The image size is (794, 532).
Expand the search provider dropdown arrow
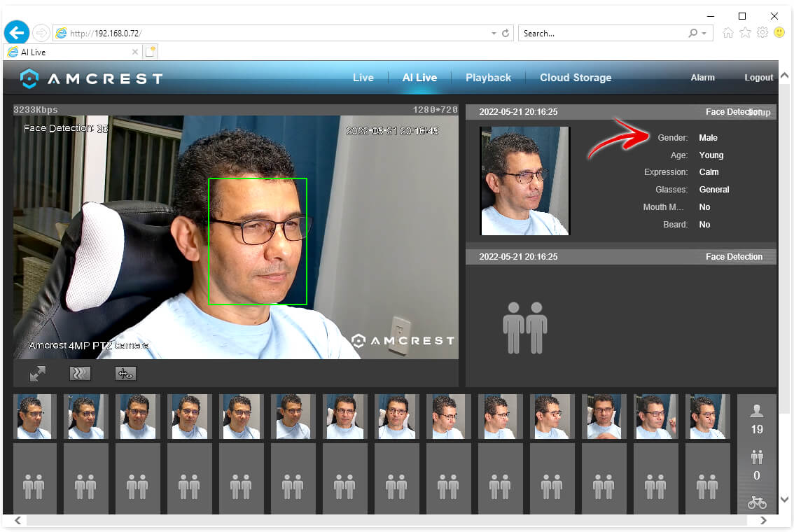click(x=704, y=33)
